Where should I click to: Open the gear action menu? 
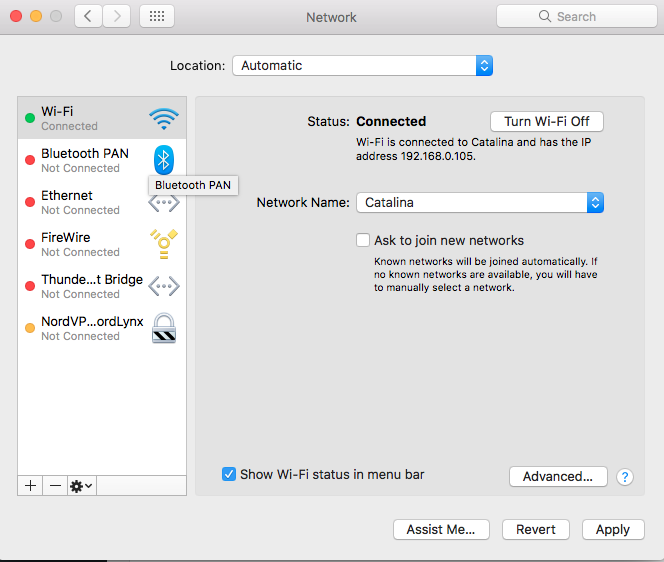pyautogui.click(x=81, y=485)
